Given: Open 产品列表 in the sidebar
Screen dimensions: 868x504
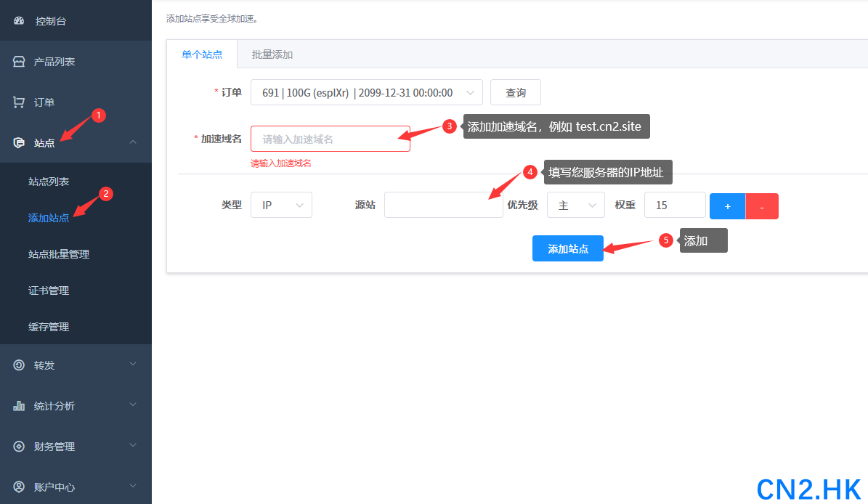Looking at the screenshot, I should (x=76, y=62).
